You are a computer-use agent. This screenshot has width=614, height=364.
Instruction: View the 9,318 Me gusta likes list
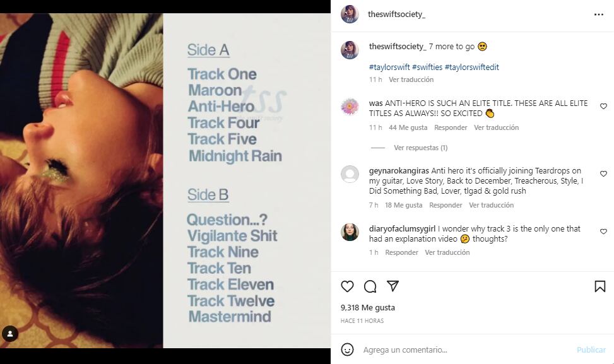pos(368,308)
